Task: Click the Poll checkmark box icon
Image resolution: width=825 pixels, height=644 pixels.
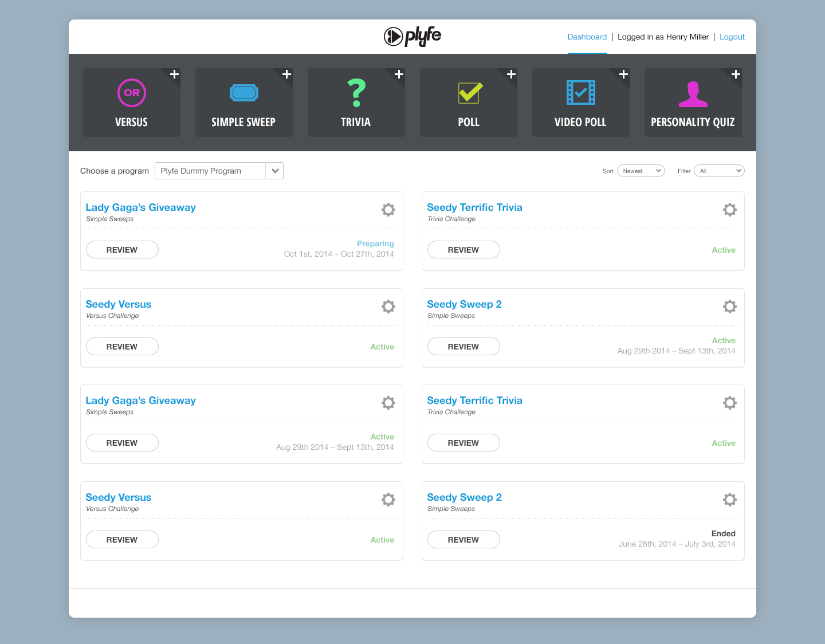Action: point(470,93)
